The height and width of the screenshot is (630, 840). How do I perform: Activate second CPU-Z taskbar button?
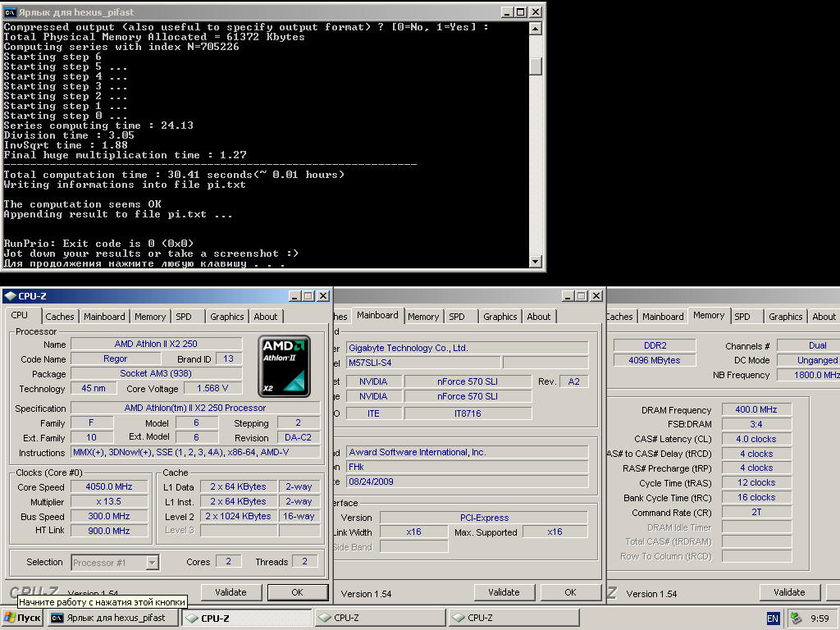pos(381,618)
